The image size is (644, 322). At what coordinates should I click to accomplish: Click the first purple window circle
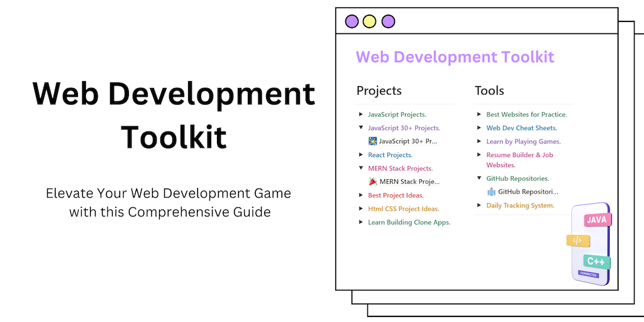point(352,21)
